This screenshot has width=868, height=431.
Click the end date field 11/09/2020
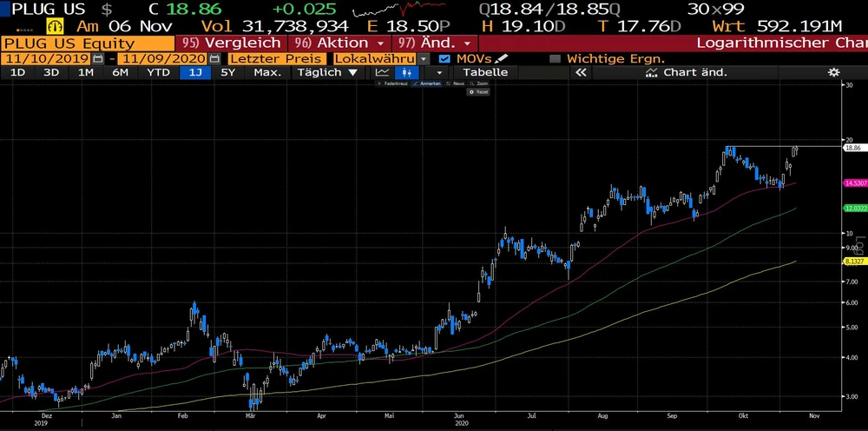pos(164,59)
